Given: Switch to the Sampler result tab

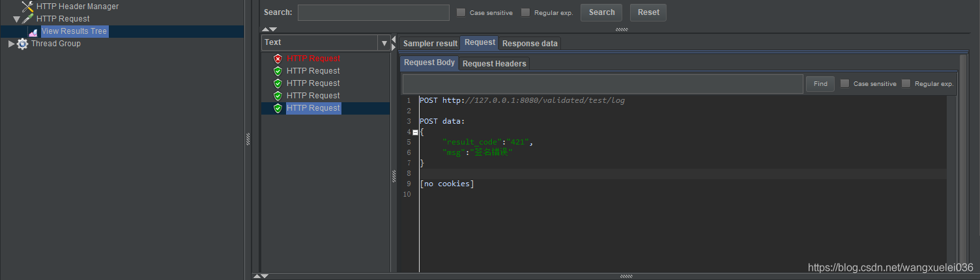Looking at the screenshot, I should 430,44.
